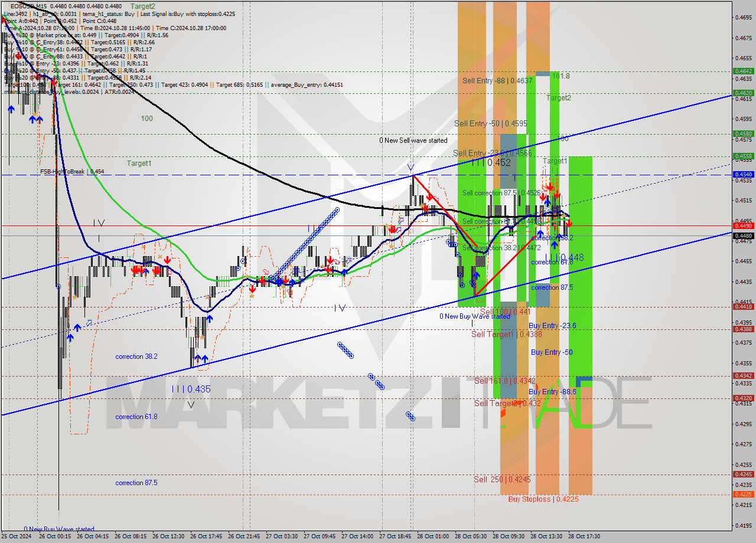Select the 'Sell 100 | 0.441' label
The image size is (756, 543).
pyautogui.click(x=505, y=312)
